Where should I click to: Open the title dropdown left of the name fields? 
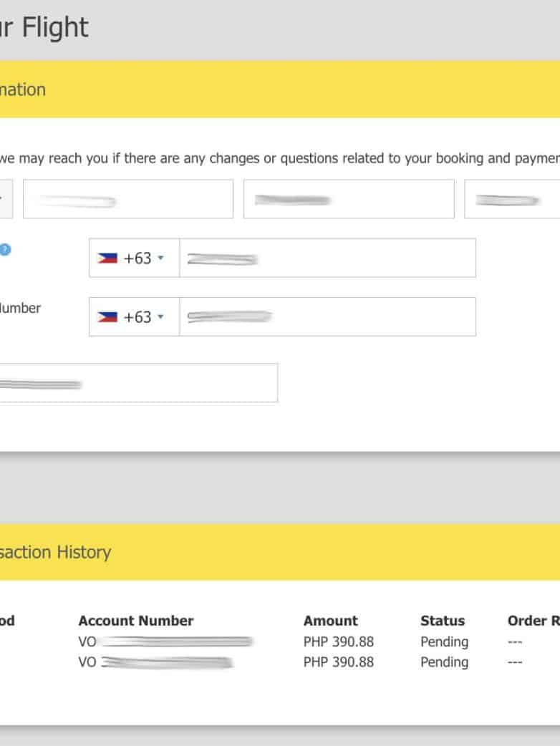[6, 198]
